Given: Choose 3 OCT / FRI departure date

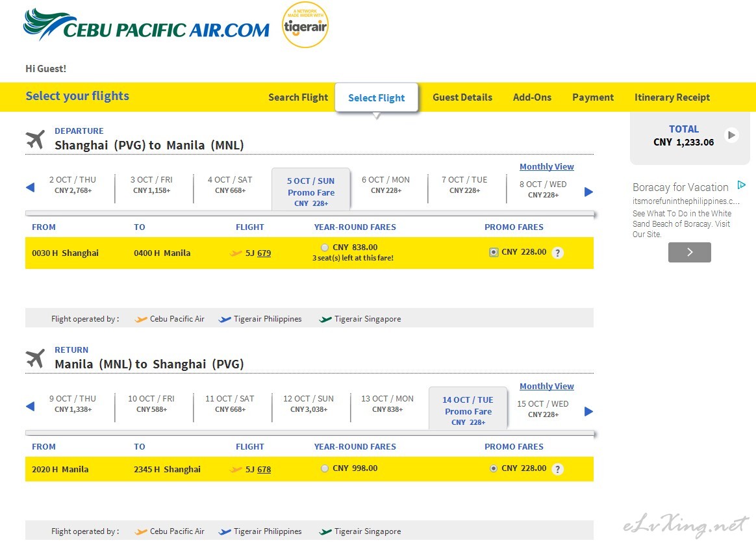Looking at the screenshot, I should [151, 184].
